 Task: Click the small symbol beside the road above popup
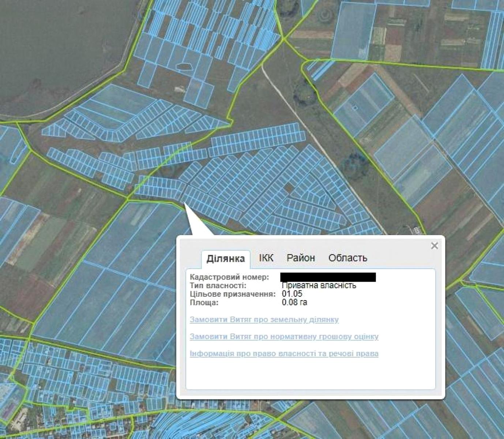(417, 230)
